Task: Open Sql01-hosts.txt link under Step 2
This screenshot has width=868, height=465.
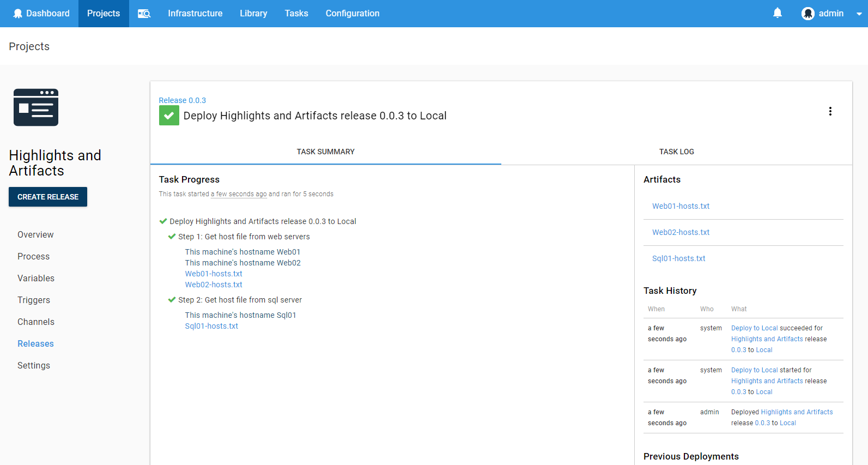Action: click(x=211, y=326)
